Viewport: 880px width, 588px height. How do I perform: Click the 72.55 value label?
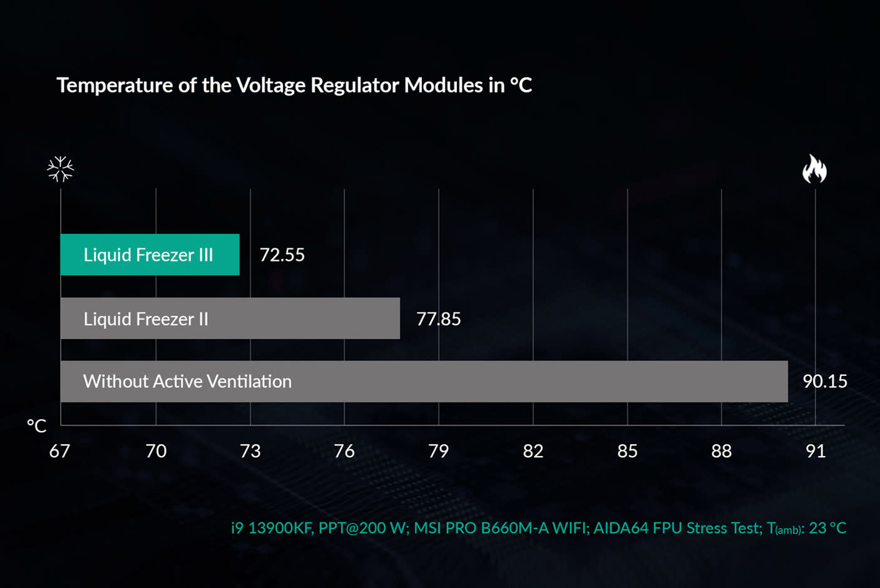[282, 255]
